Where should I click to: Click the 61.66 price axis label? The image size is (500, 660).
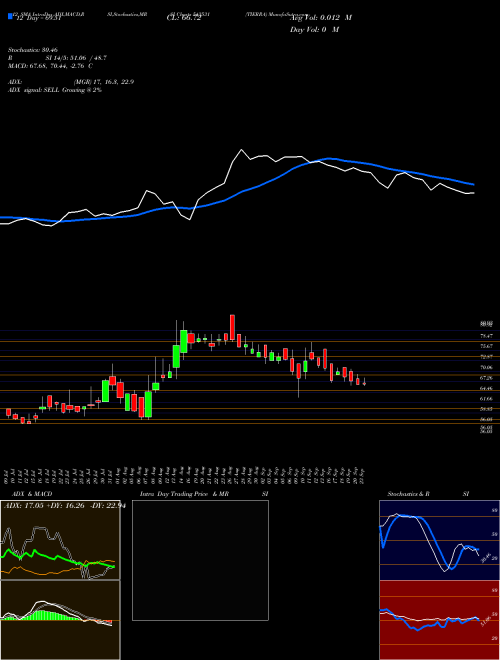point(487,398)
